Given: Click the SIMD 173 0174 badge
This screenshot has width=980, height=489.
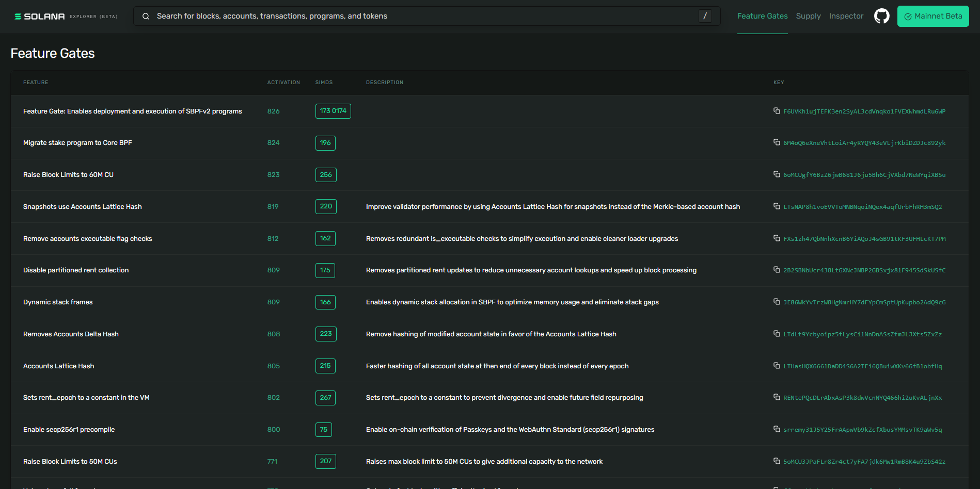Looking at the screenshot, I should tap(333, 111).
